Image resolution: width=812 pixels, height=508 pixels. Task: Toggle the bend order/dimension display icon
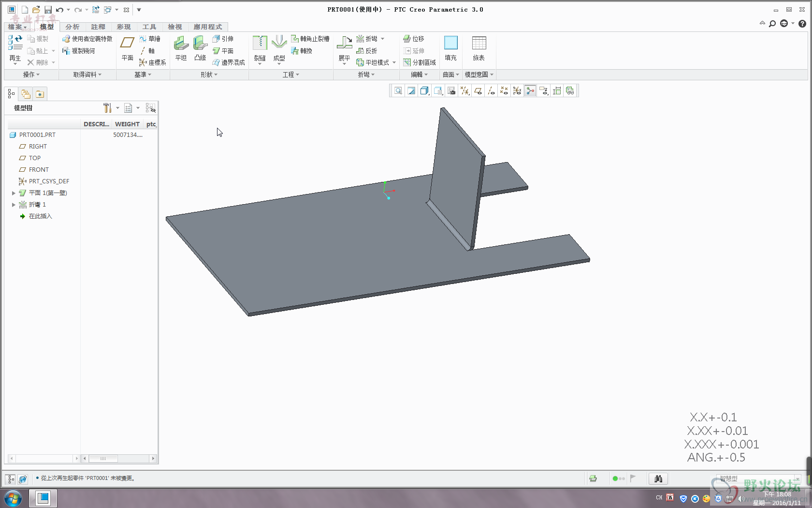coord(556,91)
